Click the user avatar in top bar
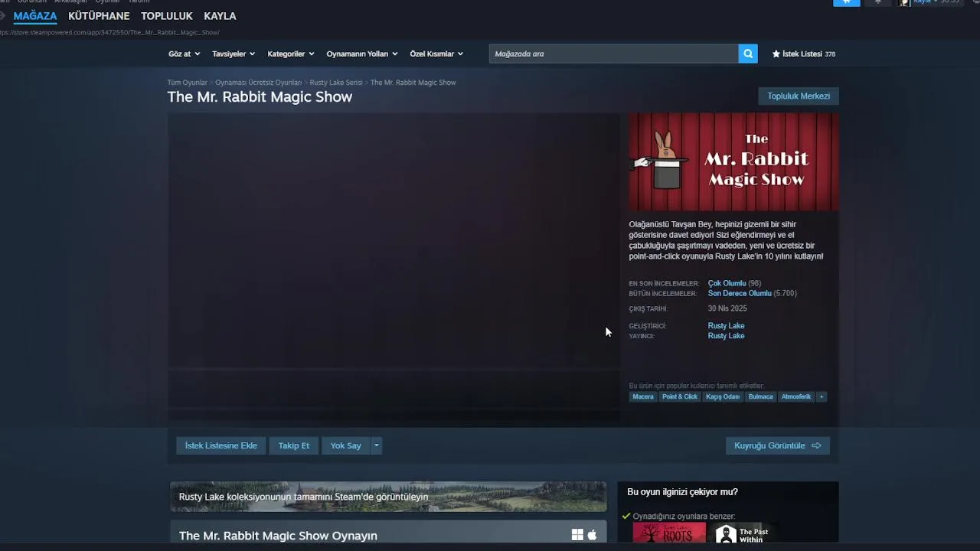Image resolution: width=980 pixels, height=551 pixels. [x=904, y=2]
